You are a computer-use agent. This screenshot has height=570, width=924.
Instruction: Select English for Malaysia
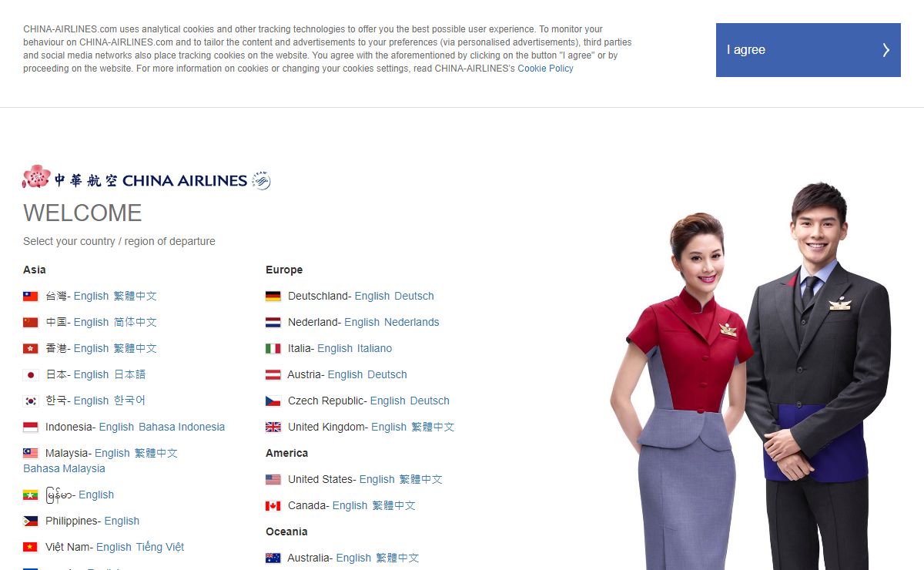click(x=112, y=453)
